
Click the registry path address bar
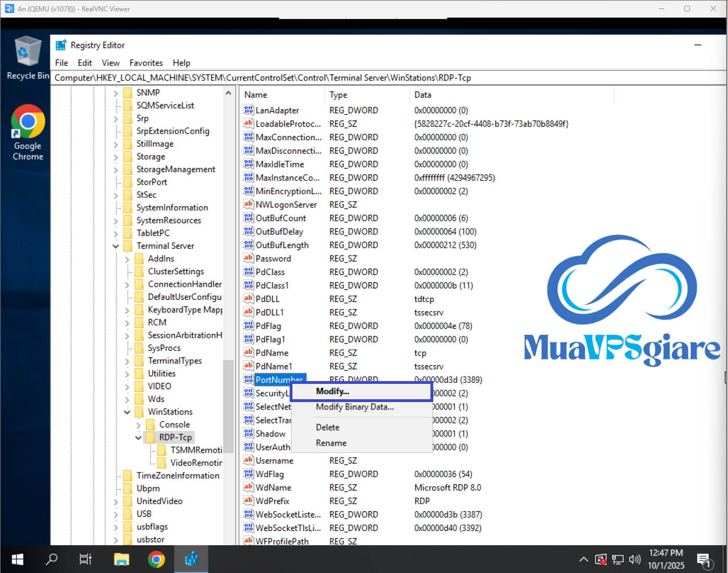coord(375,78)
